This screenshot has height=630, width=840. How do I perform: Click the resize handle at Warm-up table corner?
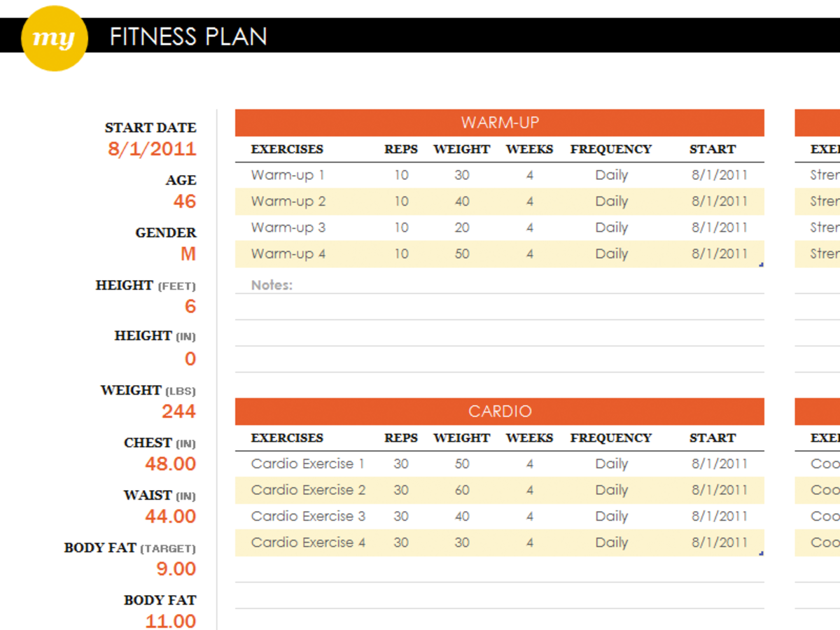pos(761,265)
